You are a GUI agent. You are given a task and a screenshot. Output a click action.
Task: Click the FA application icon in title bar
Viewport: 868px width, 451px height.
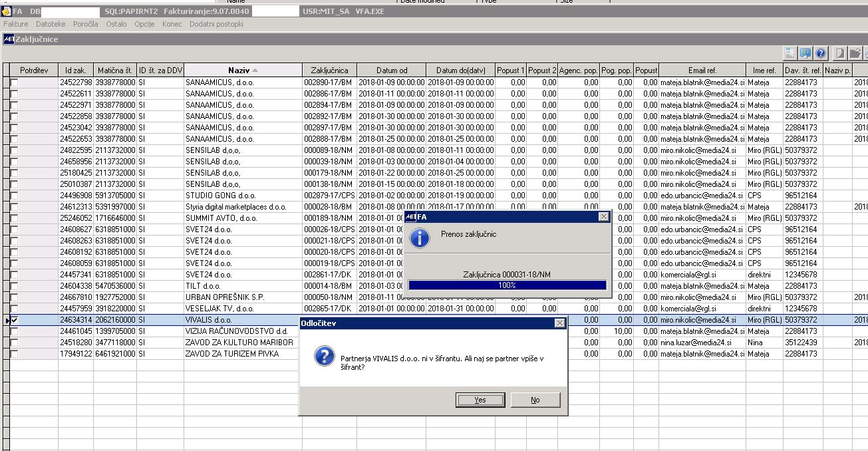point(6,11)
